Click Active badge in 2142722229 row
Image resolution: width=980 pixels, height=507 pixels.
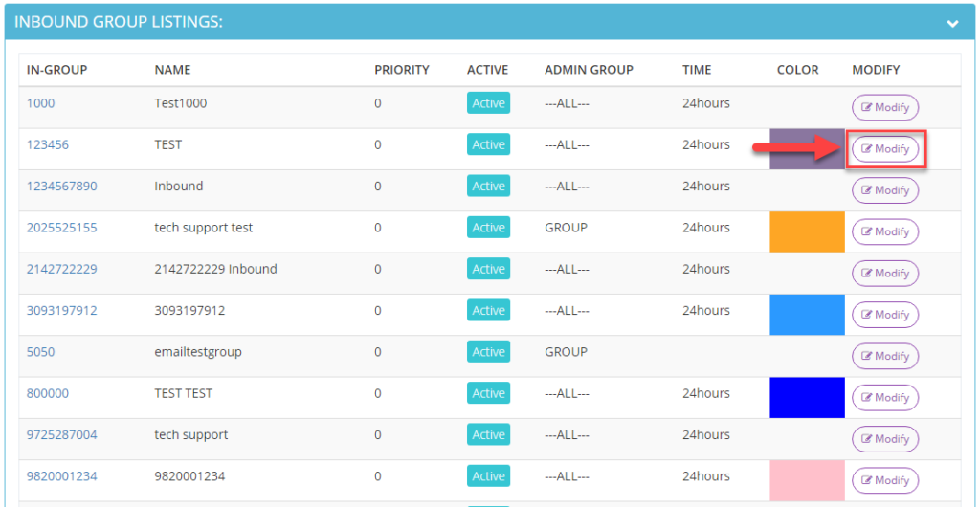point(488,269)
